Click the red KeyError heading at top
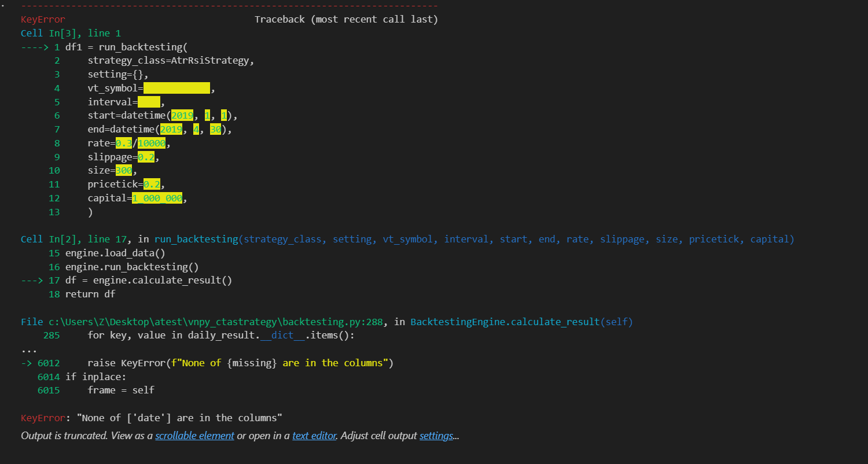This screenshot has height=464, width=868. click(x=43, y=20)
